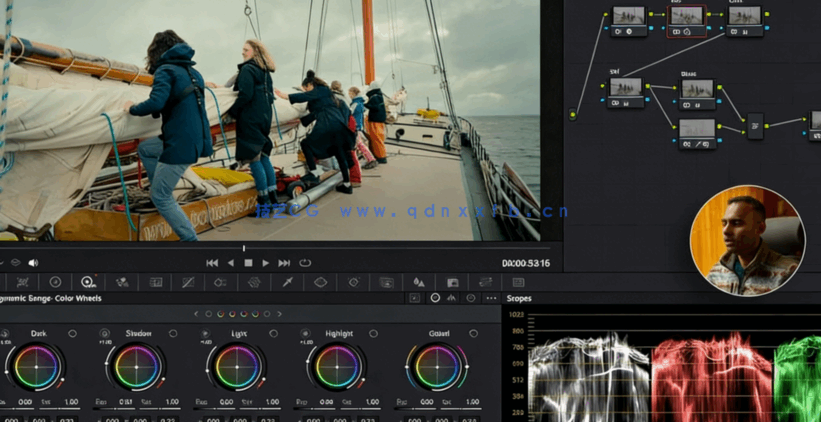This screenshot has width=821, height=422.
Task: Mute audio with the speaker icon
Action: tap(33, 263)
